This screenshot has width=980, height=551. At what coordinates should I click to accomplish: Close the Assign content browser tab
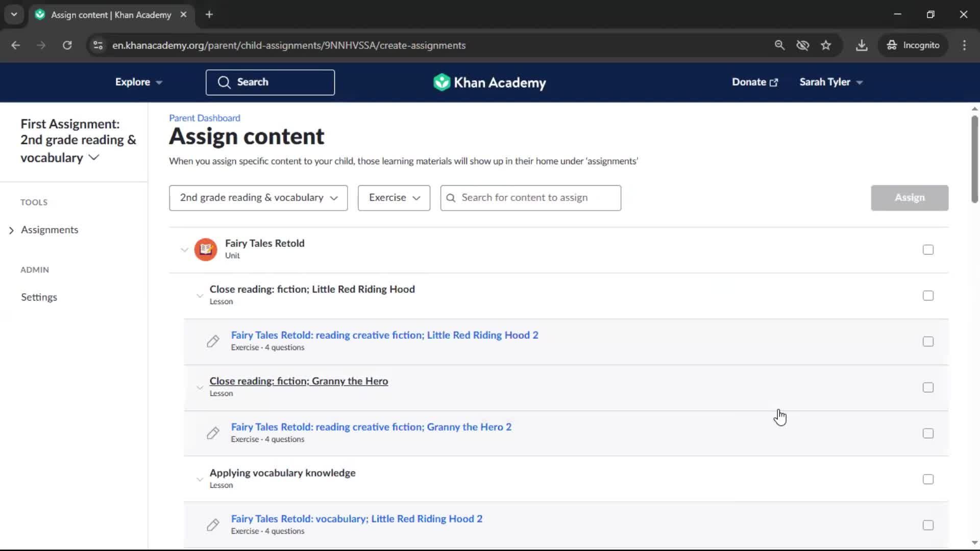pyautogui.click(x=184, y=15)
